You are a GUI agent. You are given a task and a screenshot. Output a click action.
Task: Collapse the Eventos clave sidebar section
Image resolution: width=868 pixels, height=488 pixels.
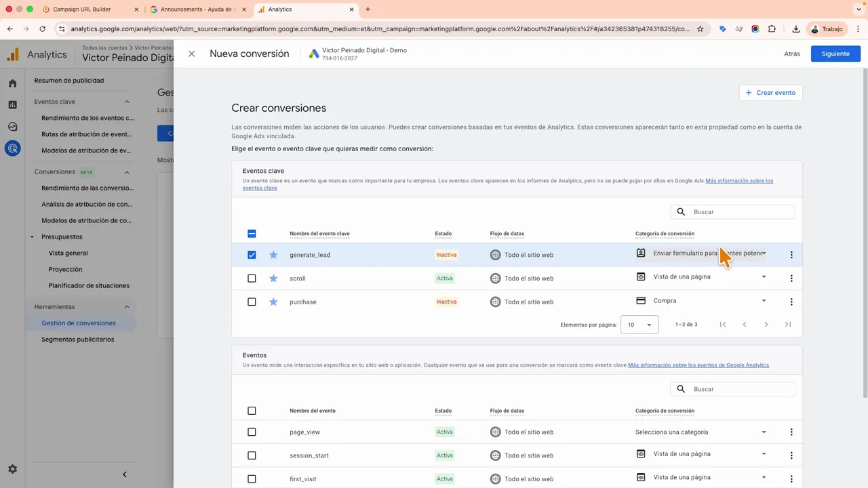[x=127, y=102]
